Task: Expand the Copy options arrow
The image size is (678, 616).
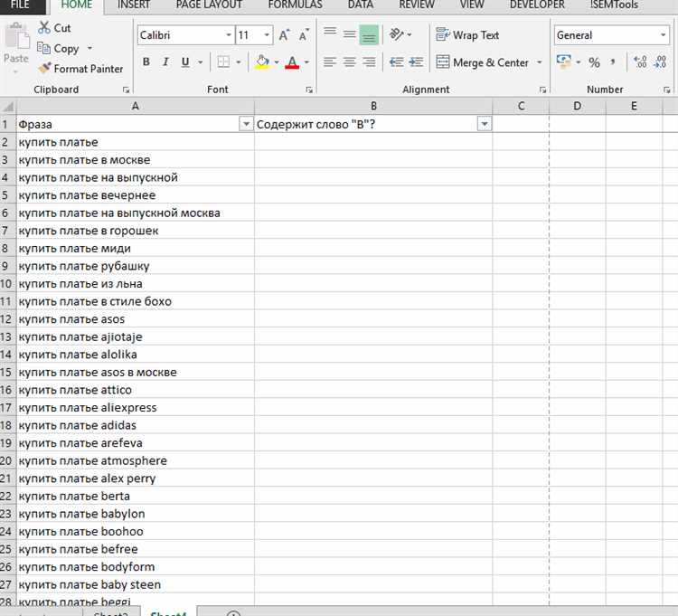Action: coord(89,48)
